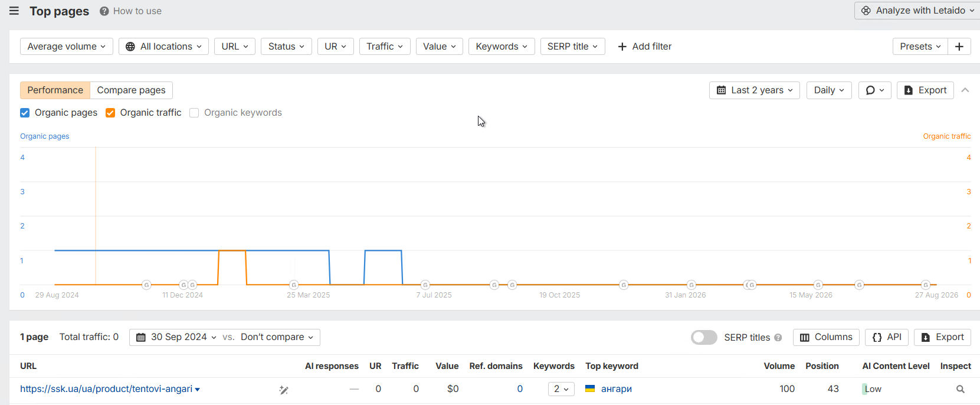The width and height of the screenshot is (980, 405).
Task: Sort by Value column header
Action: click(447, 366)
